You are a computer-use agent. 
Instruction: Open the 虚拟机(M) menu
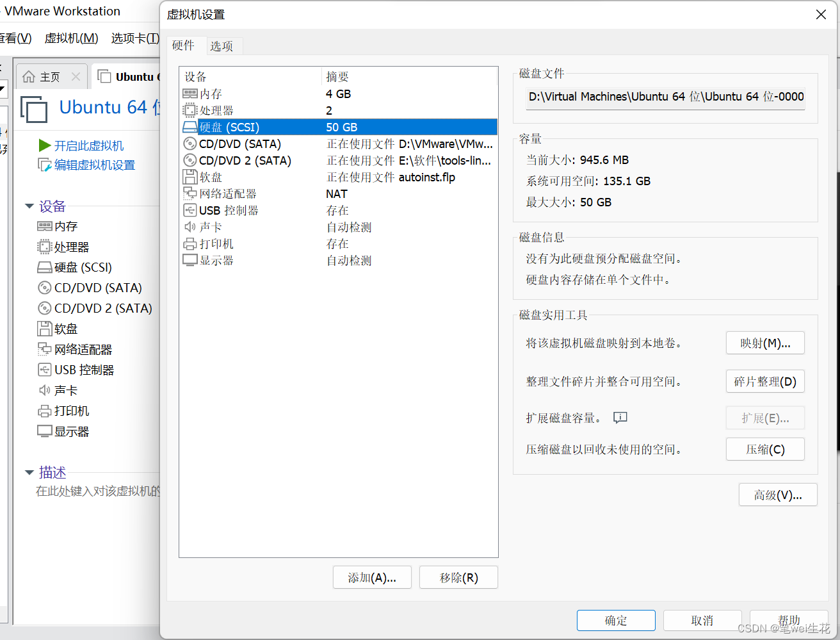tap(72, 38)
